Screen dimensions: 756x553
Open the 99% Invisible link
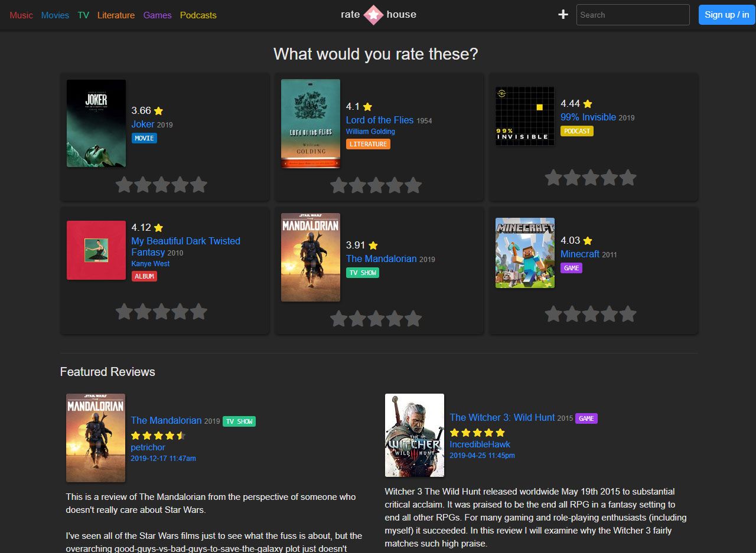[x=588, y=117]
